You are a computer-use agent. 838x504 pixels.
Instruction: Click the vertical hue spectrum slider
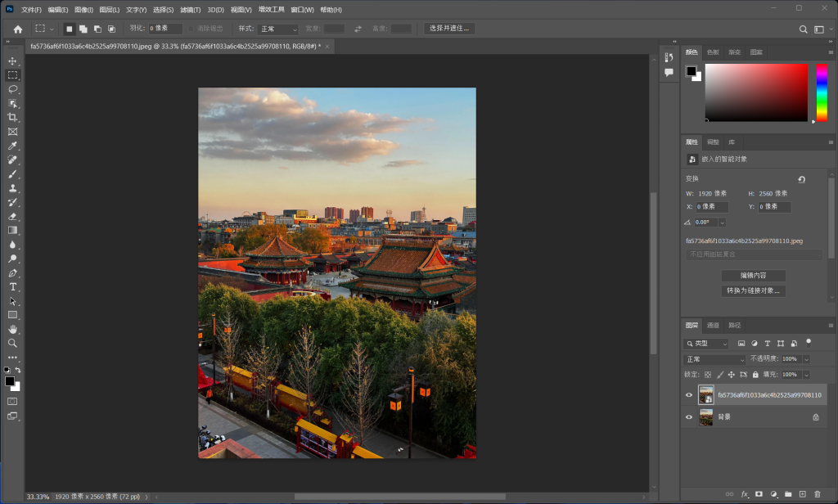(x=822, y=92)
